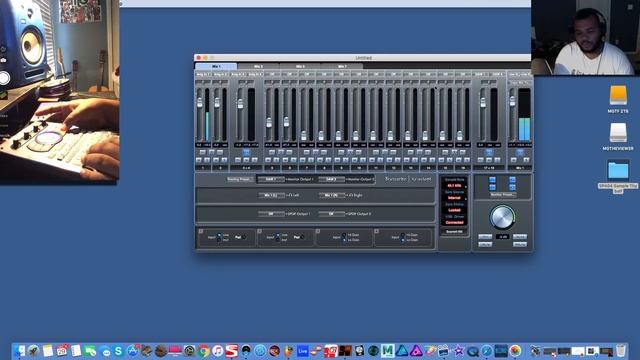Open the 44.1 kHz Sample Rate selector

[454, 186]
